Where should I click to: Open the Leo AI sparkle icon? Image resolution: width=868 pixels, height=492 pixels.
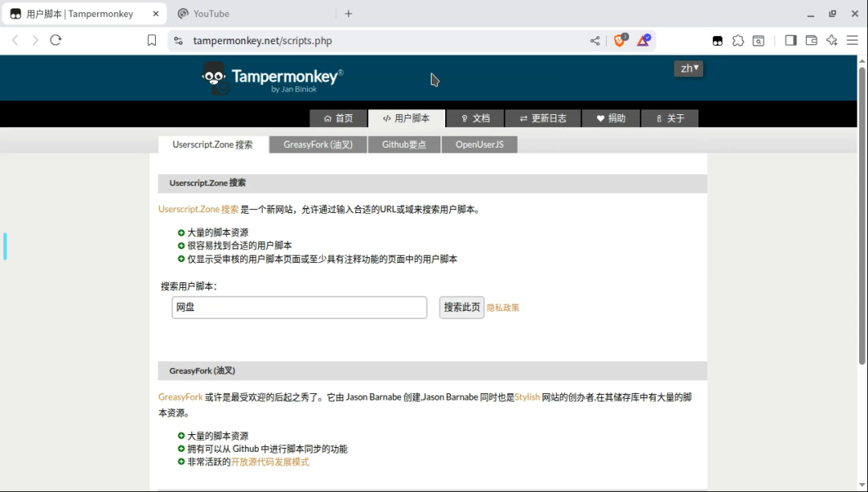pyautogui.click(x=832, y=40)
